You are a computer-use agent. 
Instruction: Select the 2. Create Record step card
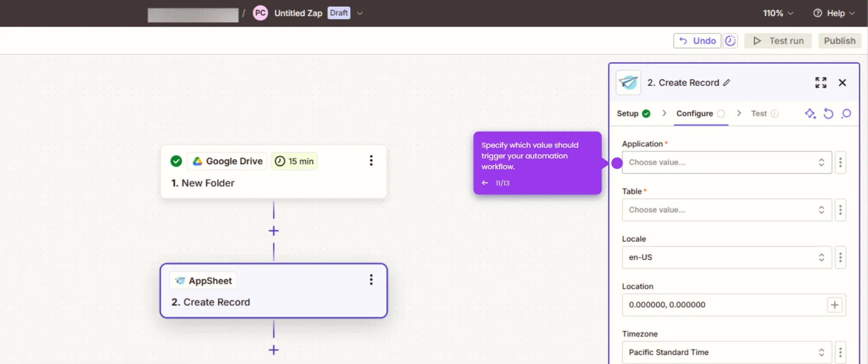click(274, 291)
